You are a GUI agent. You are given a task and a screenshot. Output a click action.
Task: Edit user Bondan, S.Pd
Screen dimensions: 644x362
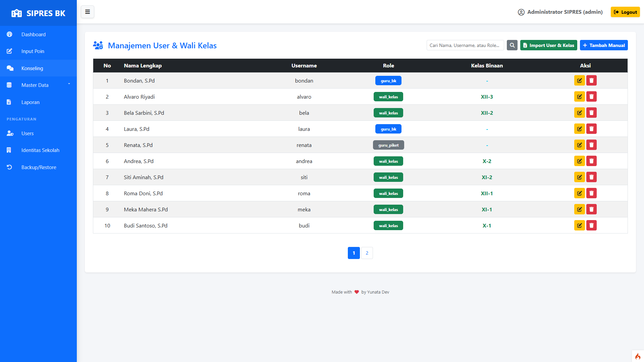point(579,81)
